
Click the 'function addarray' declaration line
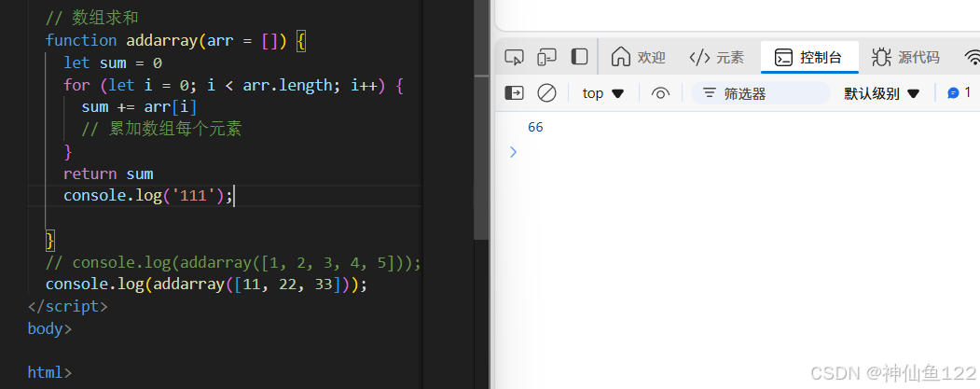(x=175, y=41)
